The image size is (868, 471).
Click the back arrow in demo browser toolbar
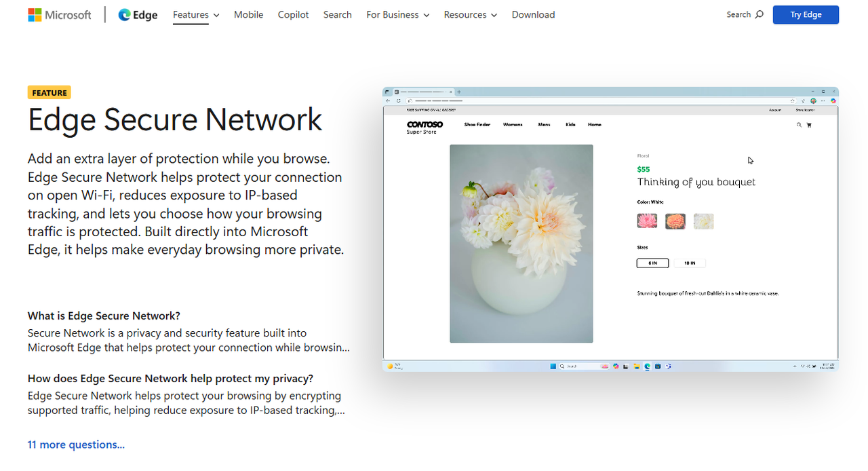tap(388, 100)
